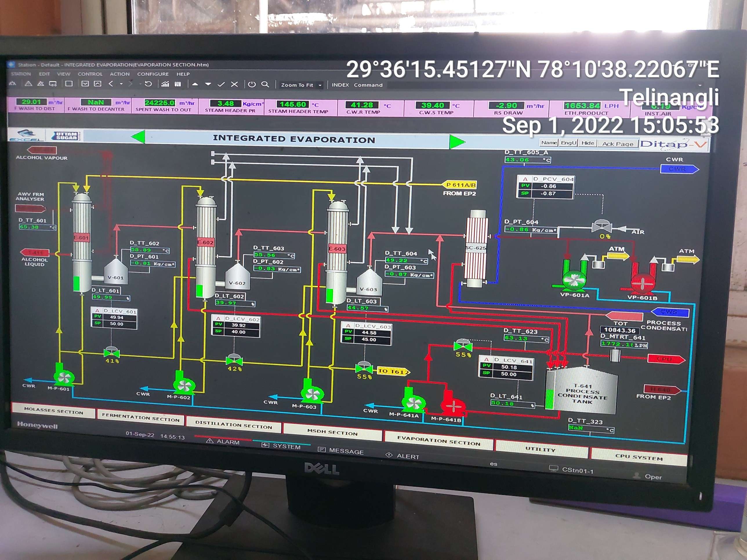Open the CONTROL menu
This screenshot has width=747, height=560.
click(90, 74)
